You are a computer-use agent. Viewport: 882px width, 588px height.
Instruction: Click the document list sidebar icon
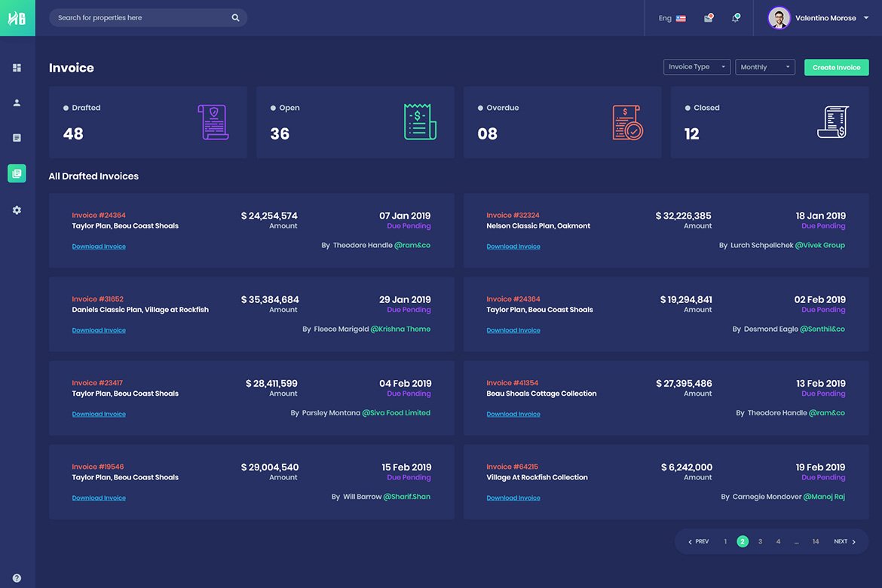[17, 138]
